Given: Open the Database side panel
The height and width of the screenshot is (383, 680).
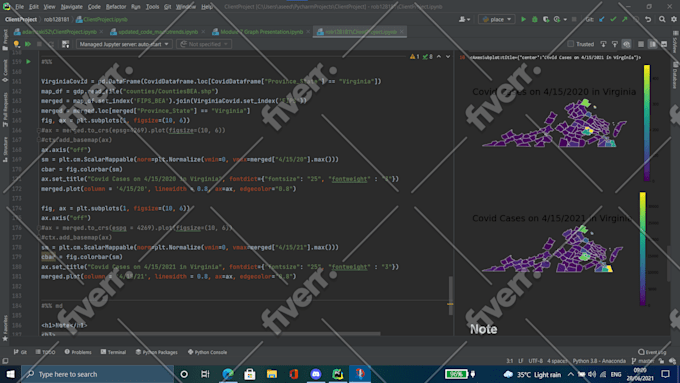Looking at the screenshot, I should coord(675,75).
